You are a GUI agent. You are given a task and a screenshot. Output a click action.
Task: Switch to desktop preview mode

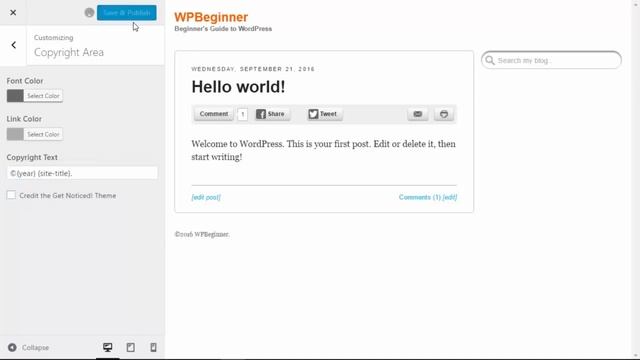pyautogui.click(x=107, y=347)
